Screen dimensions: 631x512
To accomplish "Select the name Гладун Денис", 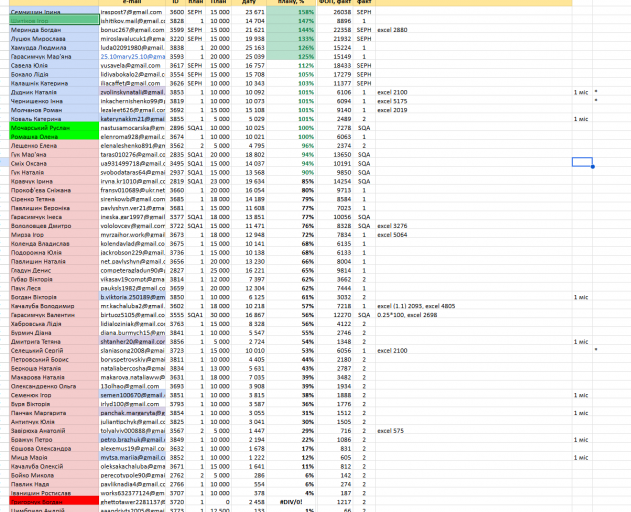I will (x=54, y=270).
